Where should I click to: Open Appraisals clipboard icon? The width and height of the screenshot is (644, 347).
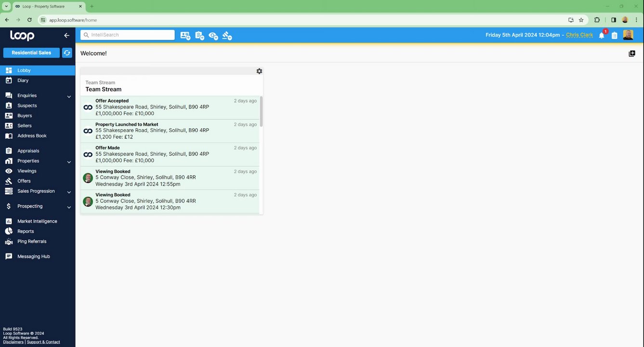click(x=9, y=151)
